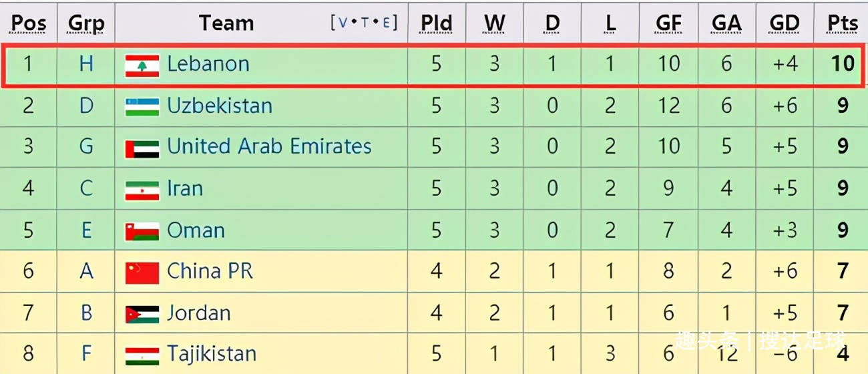Screen dimensions: 868x374
Task: Click group H link for Lebanon
Action: point(86,64)
